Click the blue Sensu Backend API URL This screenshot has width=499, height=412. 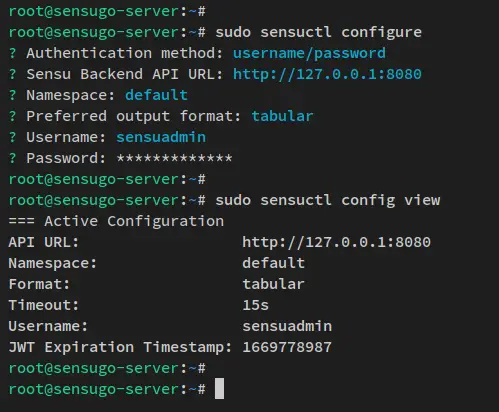click(x=327, y=74)
